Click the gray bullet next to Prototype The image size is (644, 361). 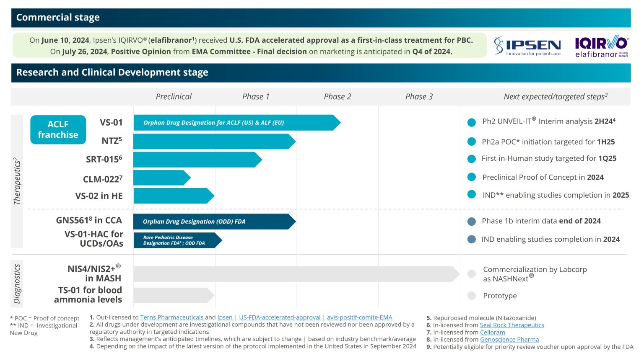[472, 296]
